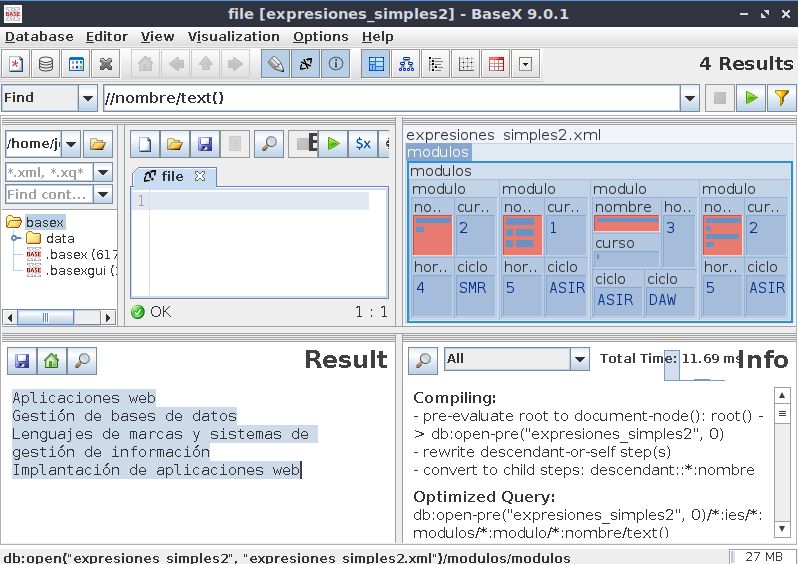Toggle the Map visualization view

(x=377, y=65)
